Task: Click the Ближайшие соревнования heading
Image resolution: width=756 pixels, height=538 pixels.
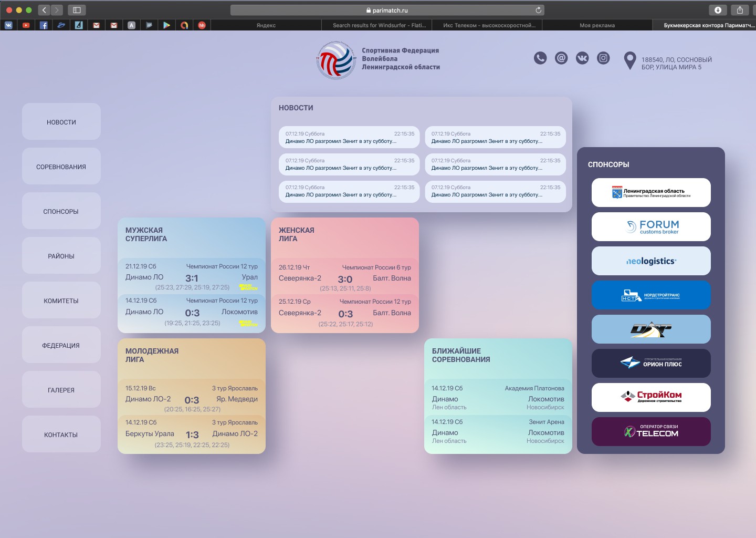Action: pos(461,355)
